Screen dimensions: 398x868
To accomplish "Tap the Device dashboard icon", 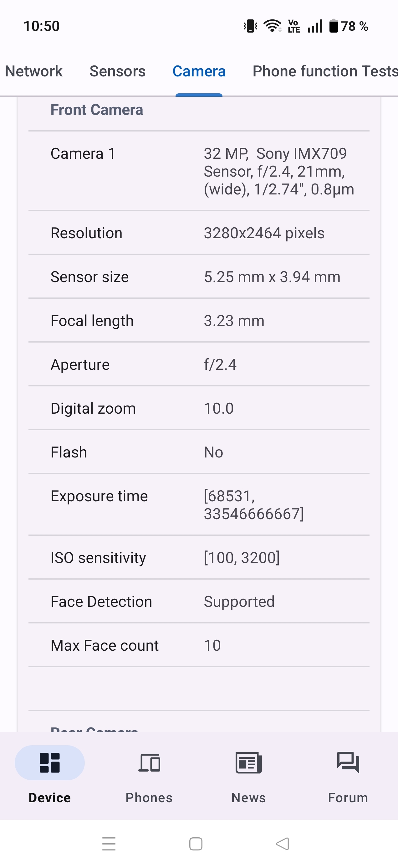I will (x=49, y=762).
